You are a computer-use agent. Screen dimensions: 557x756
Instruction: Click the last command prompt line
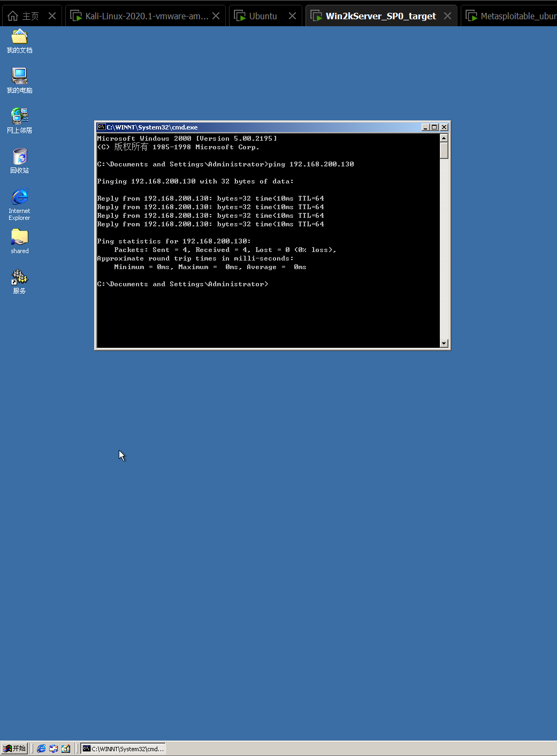pos(182,284)
